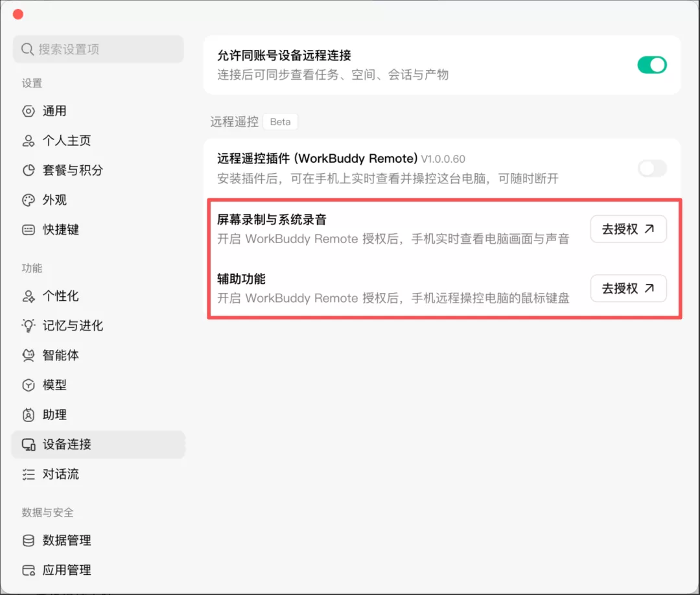Click the 助理 badge icon

click(x=28, y=415)
